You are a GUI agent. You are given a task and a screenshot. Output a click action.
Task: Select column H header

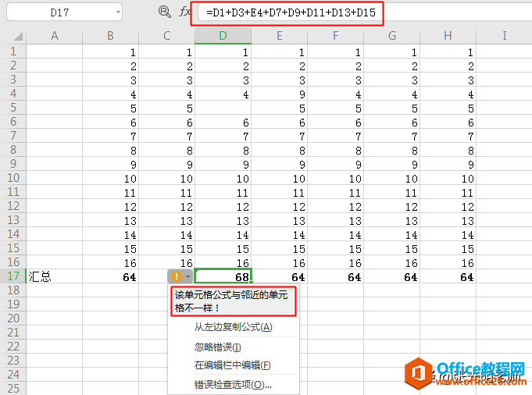(448, 36)
